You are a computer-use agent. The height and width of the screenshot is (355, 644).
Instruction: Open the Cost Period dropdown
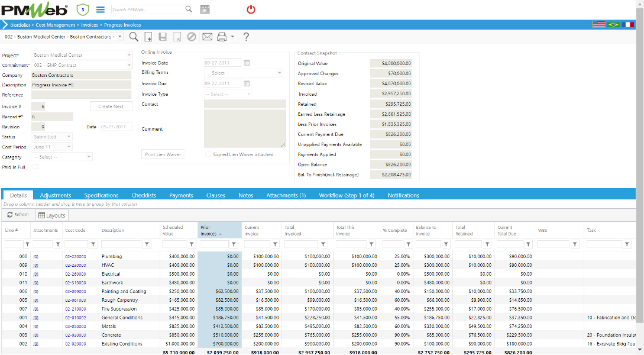coord(69,147)
